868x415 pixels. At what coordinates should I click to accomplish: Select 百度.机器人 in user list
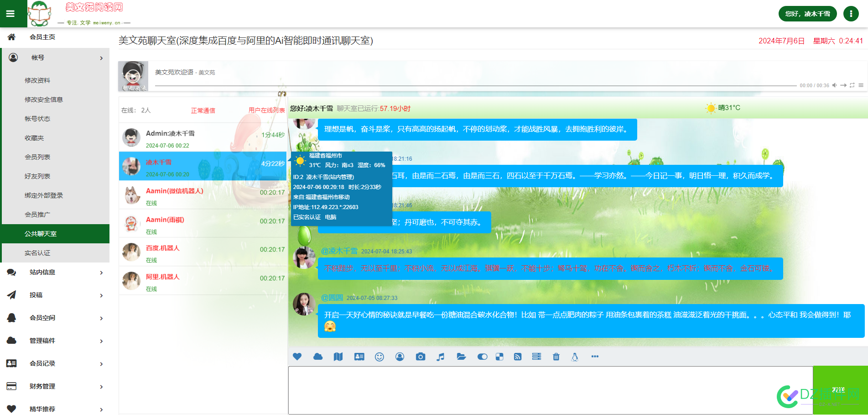[203, 252]
